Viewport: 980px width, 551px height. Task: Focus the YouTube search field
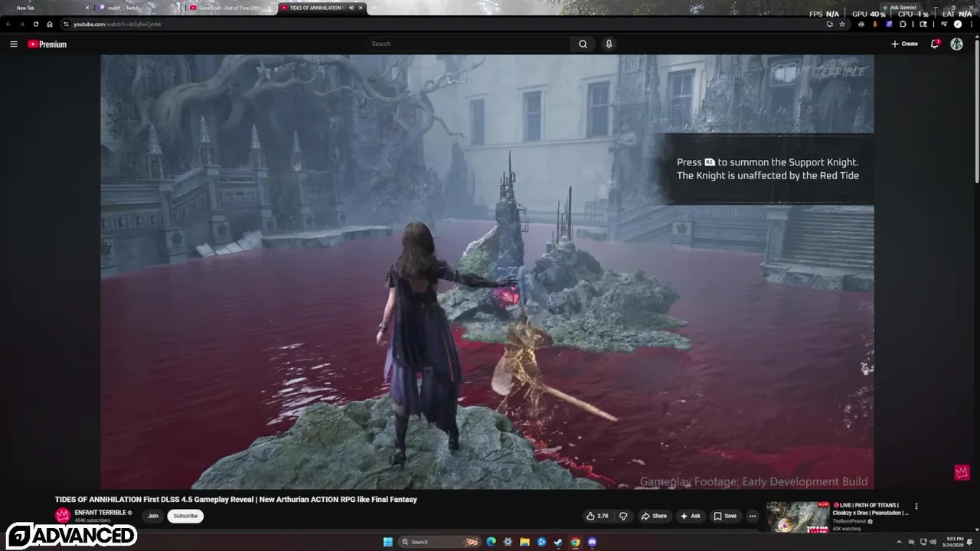point(469,44)
